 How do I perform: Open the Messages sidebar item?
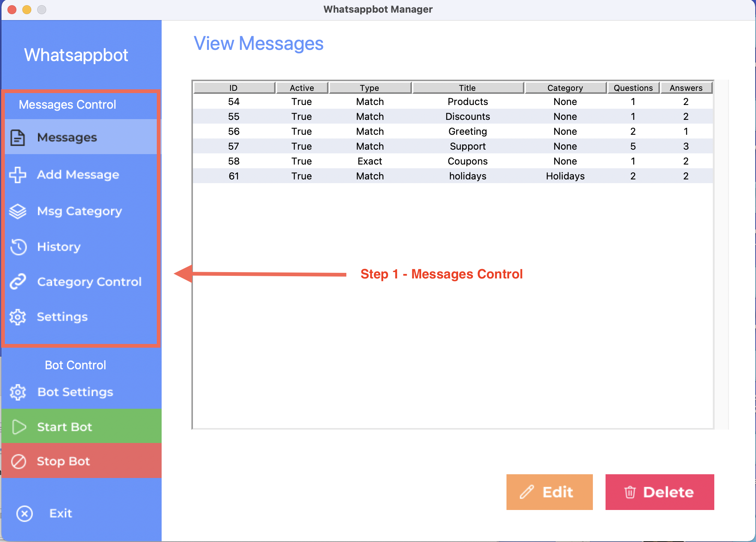(81, 137)
